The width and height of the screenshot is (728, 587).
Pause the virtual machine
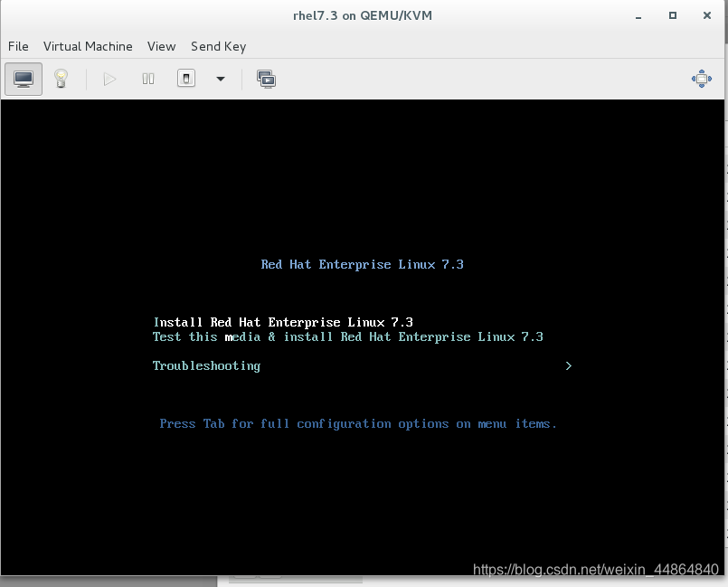tap(148, 79)
